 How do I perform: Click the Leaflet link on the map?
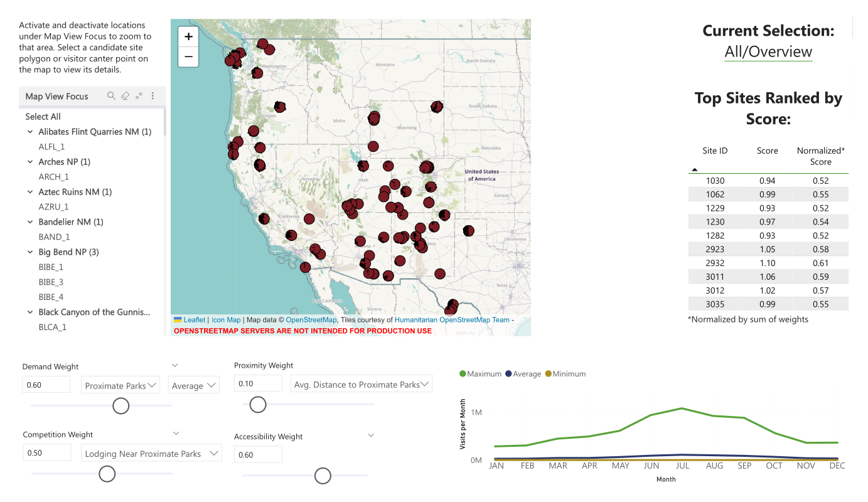tap(194, 320)
